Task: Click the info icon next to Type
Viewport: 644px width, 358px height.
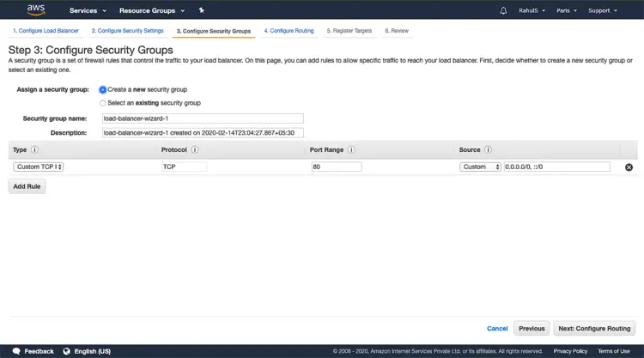Action: pos(35,149)
